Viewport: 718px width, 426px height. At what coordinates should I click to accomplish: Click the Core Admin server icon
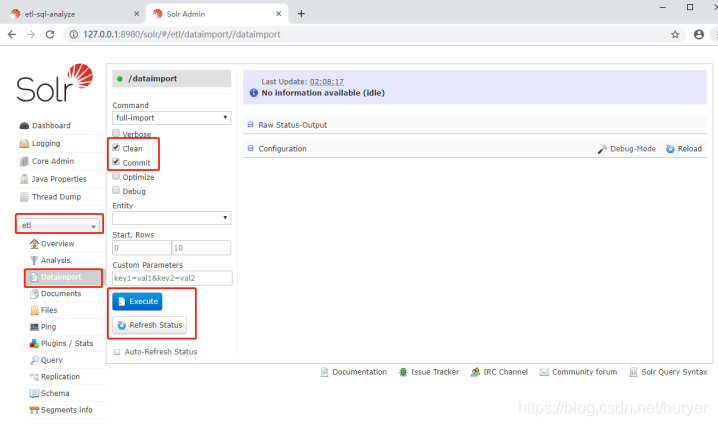24,161
